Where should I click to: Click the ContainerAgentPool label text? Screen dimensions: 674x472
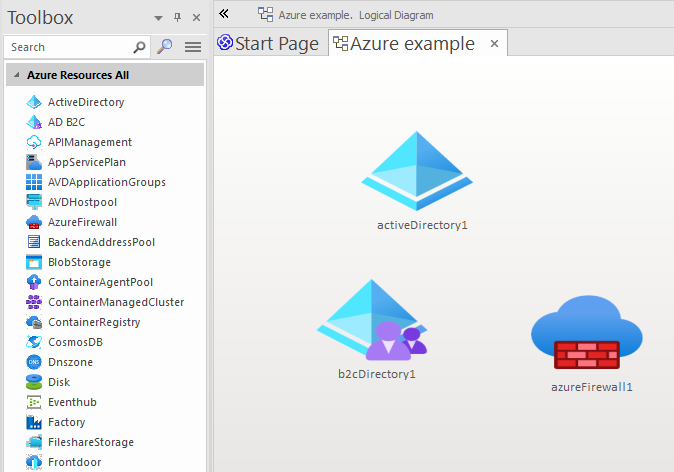[x=101, y=282]
